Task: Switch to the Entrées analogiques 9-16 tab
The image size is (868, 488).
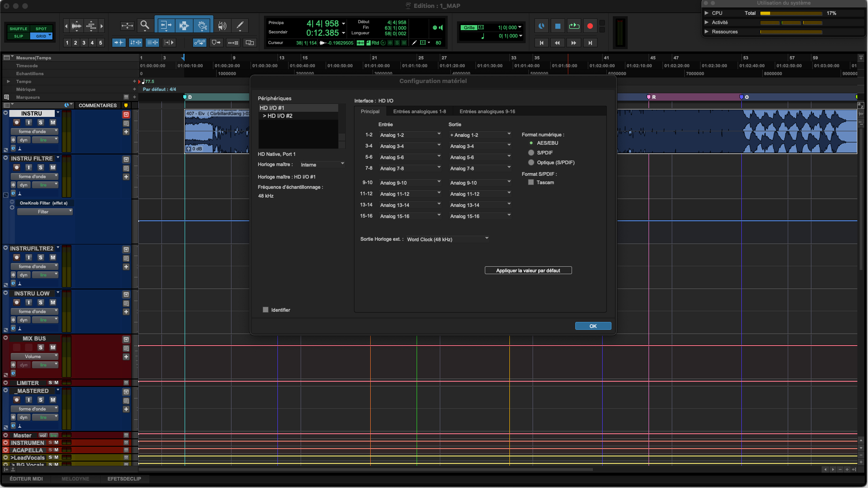Action: tap(487, 111)
